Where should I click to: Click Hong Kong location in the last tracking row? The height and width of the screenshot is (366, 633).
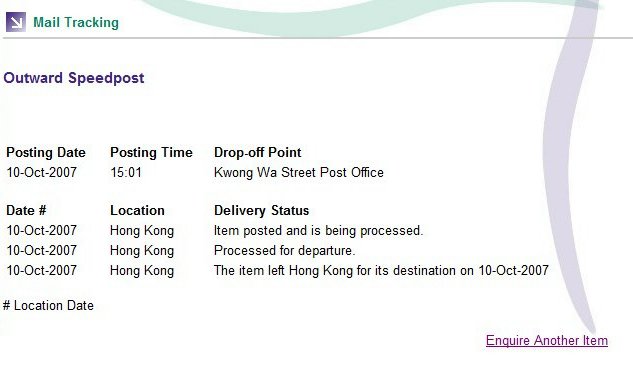click(x=142, y=270)
